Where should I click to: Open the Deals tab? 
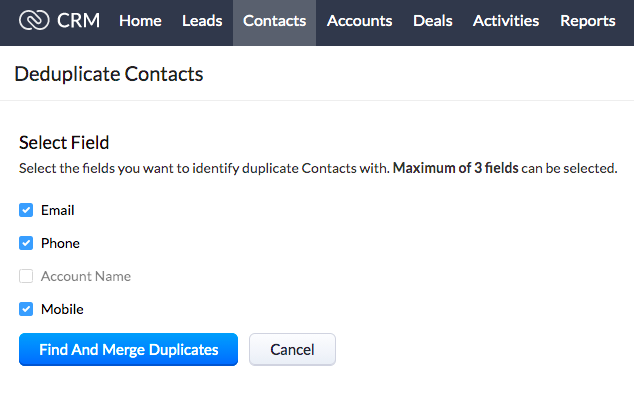[x=432, y=21]
